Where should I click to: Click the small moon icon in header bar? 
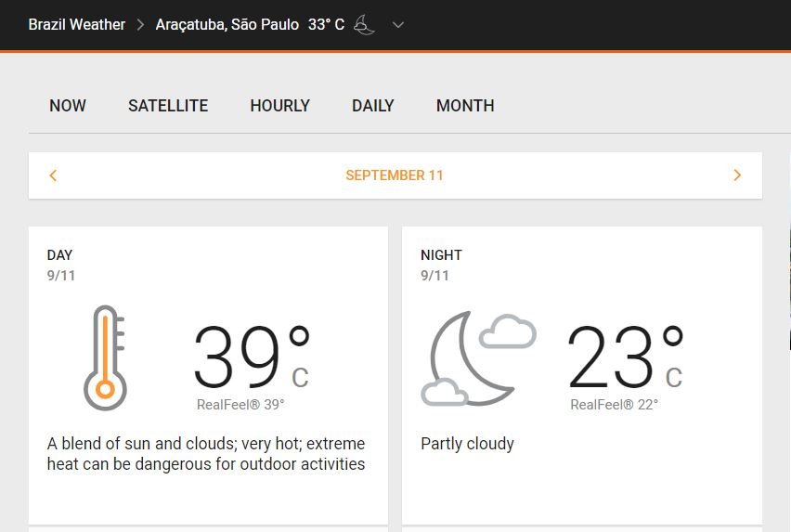click(364, 25)
